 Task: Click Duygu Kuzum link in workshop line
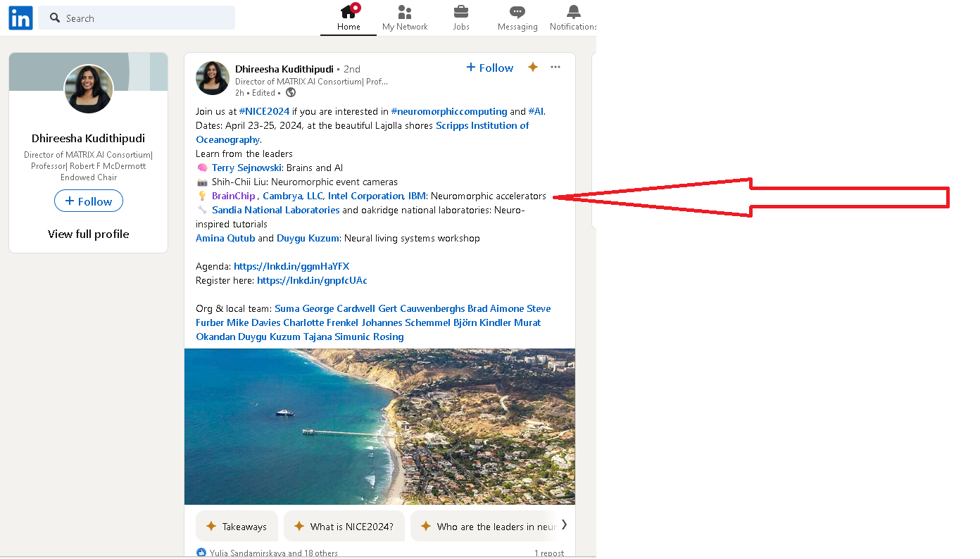[308, 238]
